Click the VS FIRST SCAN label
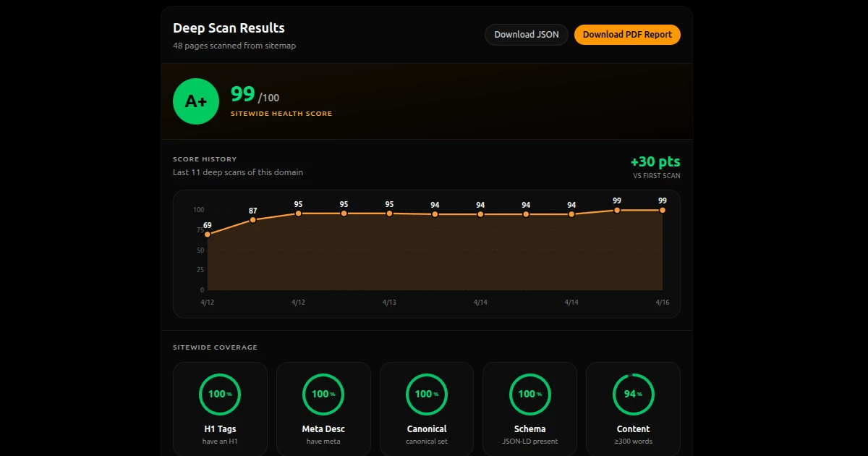This screenshot has width=868, height=456. (657, 176)
